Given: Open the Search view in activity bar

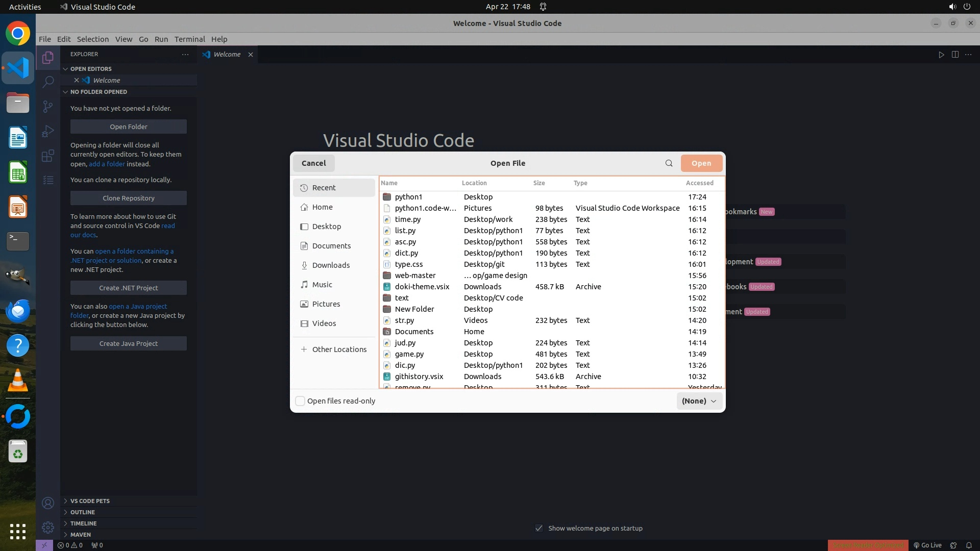Looking at the screenshot, I should coord(48,82).
